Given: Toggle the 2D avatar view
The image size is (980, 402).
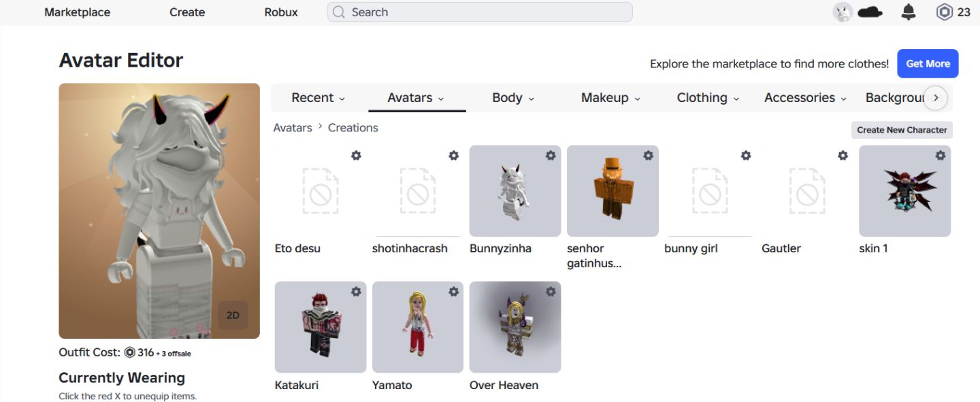Looking at the screenshot, I should pyautogui.click(x=233, y=316).
